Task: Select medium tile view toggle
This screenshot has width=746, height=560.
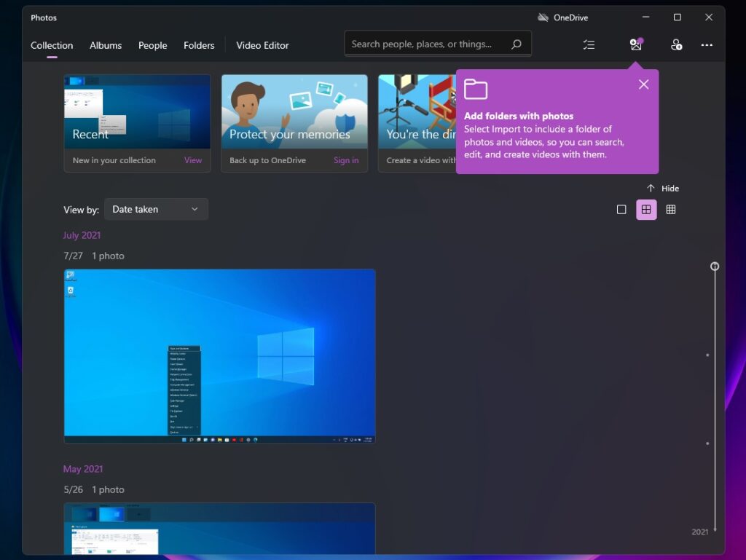Action: click(x=646, y=209)
